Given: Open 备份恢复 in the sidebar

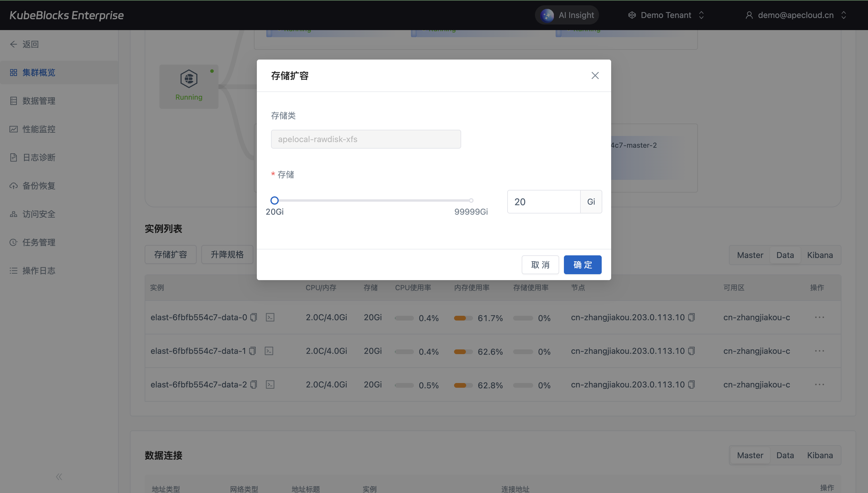Looking at the screenshot, I should click(x=38, y=185).
